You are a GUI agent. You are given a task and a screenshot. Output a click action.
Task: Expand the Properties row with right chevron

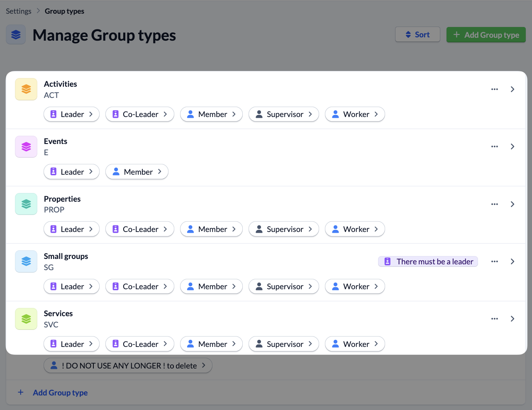coord(512,204)
